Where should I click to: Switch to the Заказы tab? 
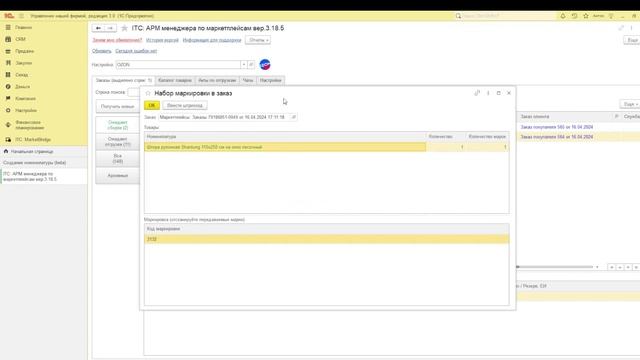point(124,80)
